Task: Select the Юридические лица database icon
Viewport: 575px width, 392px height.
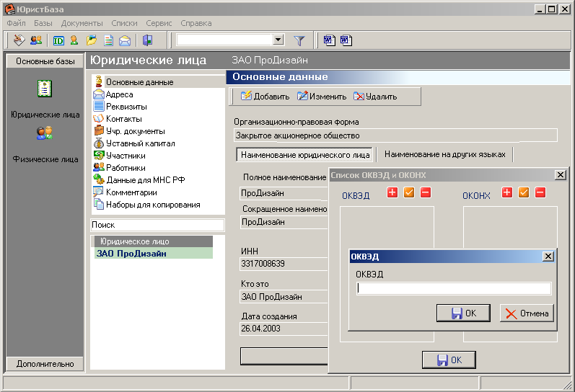Action: [x=45, y=89]
